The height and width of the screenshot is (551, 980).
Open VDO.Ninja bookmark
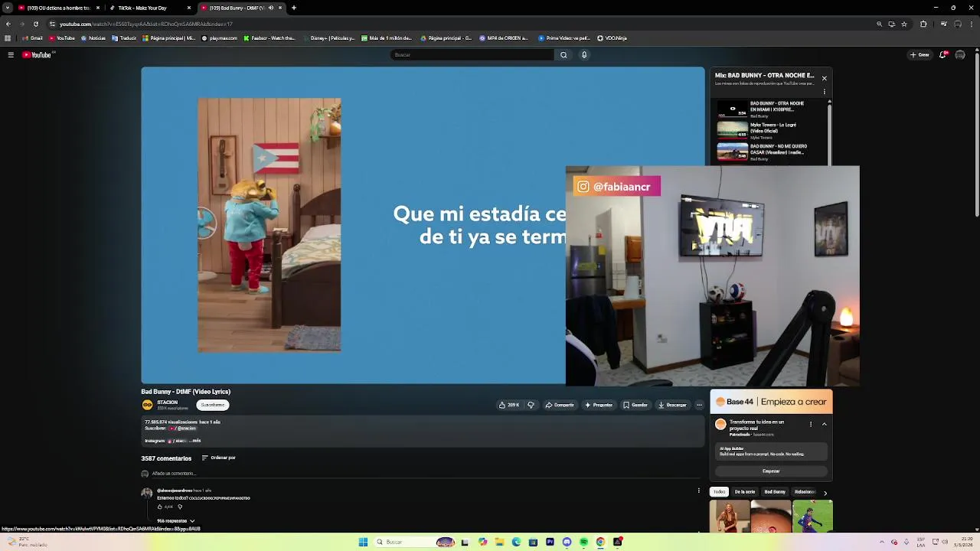[612, 37]
